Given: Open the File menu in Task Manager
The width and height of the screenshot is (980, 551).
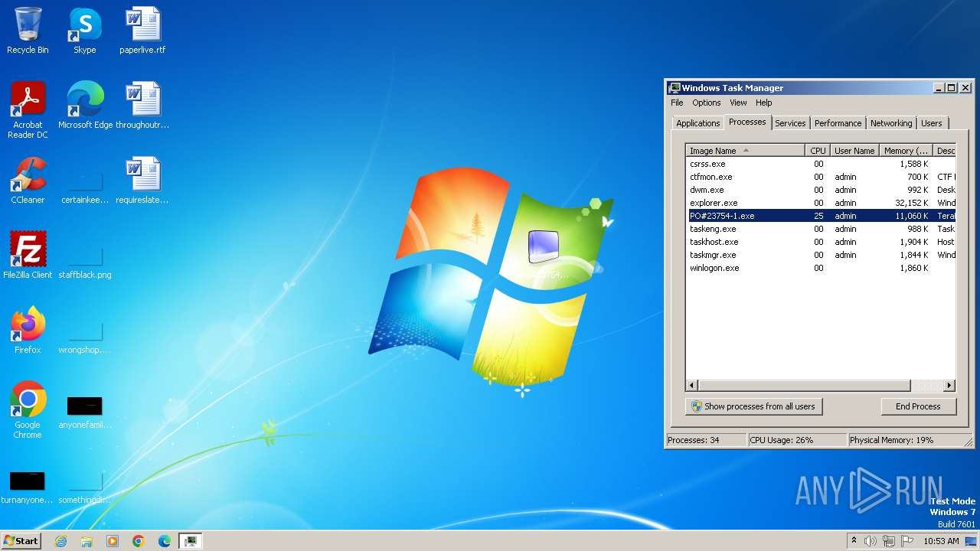Looking at the screenshot, I should click(x=677, y=103).
